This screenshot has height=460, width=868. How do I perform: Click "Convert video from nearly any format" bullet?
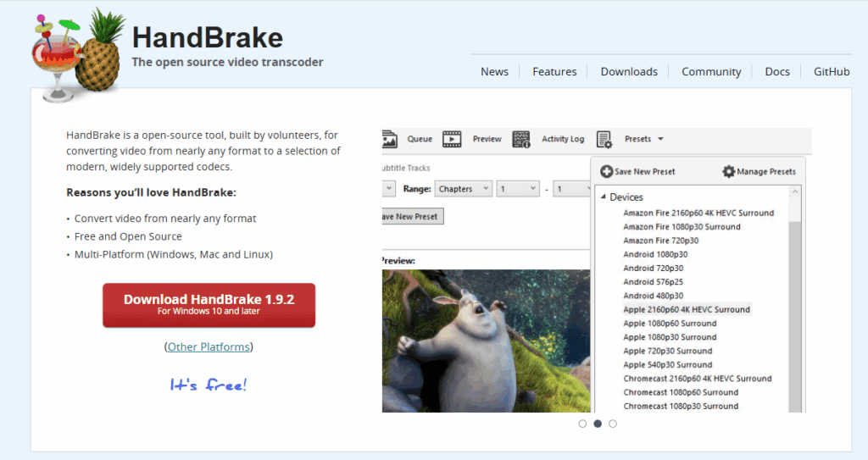(165, 219)
